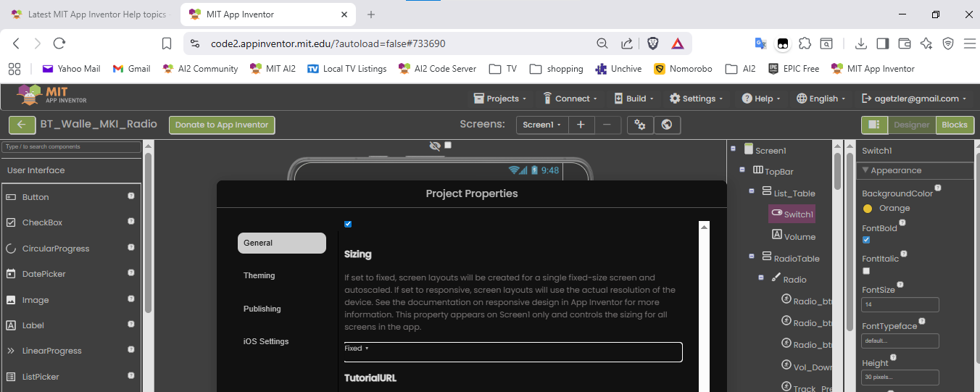Viewport: 980px width, 392px height.
Task: Enable the FontItalic checkbox
Action: pos(866,270)
